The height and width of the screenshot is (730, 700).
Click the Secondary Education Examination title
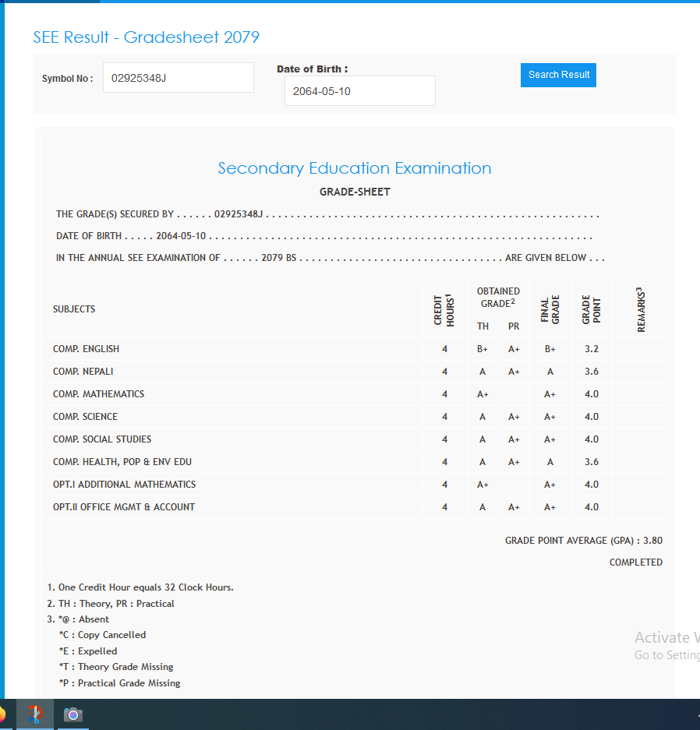[354, 168]
